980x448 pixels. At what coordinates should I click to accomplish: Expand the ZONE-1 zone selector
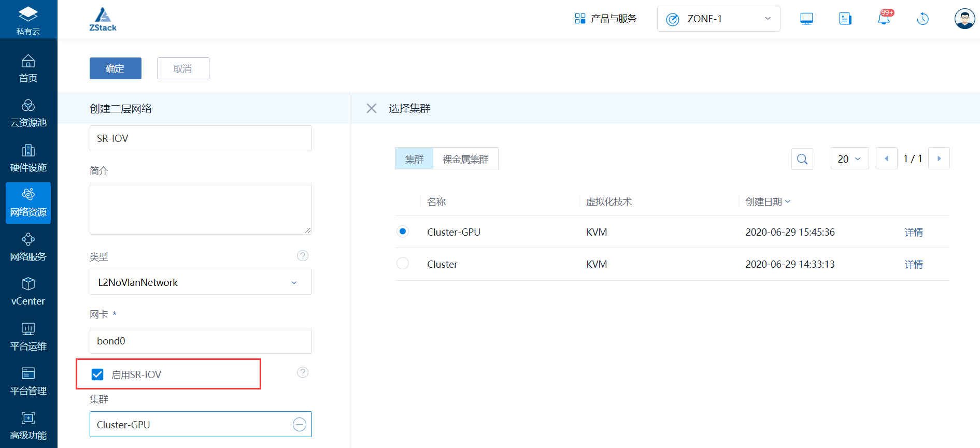[718, 19]
